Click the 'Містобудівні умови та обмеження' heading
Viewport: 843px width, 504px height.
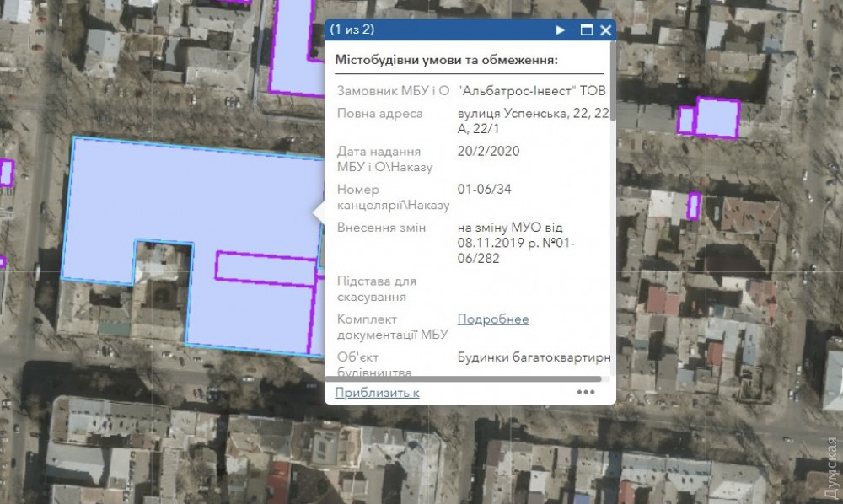point(446,60)
